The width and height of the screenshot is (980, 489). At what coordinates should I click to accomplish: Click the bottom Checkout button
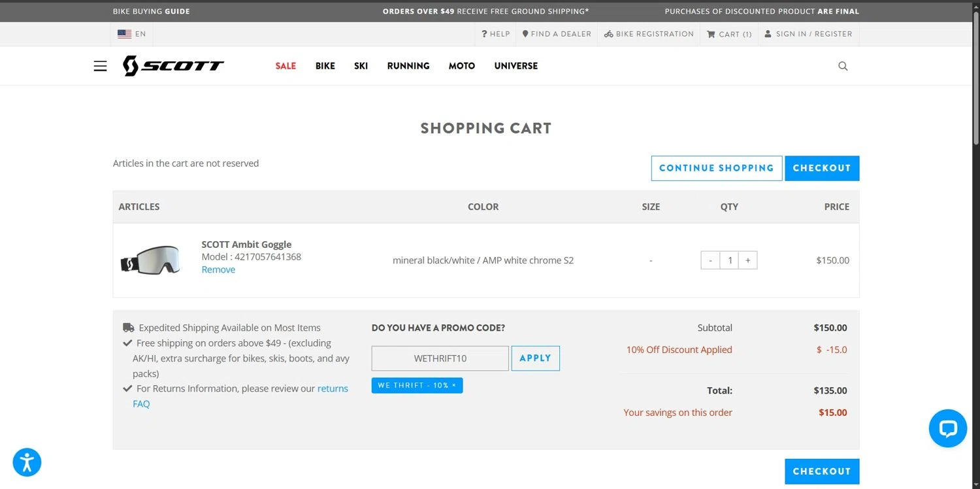tap(822, 471)
